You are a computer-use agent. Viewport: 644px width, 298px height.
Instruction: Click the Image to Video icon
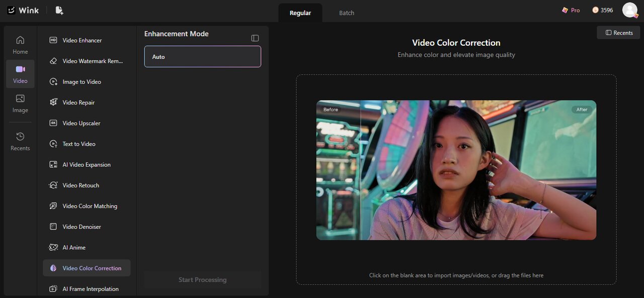point(53,81)
